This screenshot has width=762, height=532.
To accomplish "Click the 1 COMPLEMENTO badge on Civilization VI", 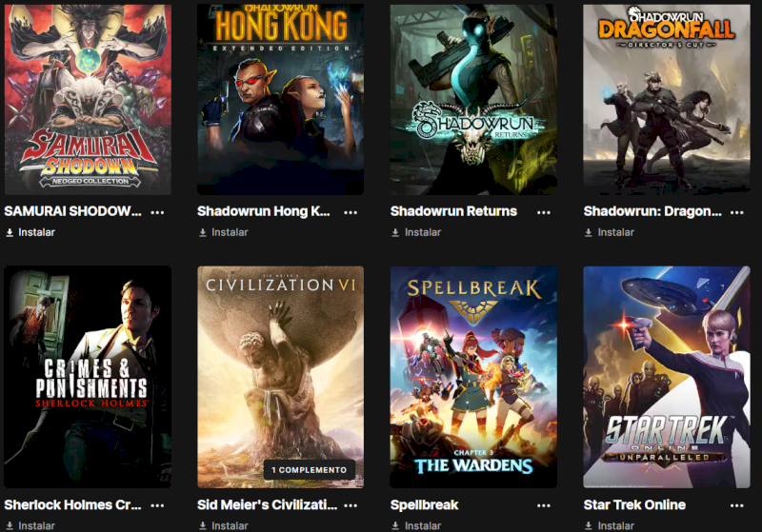I will click(309, 470).
